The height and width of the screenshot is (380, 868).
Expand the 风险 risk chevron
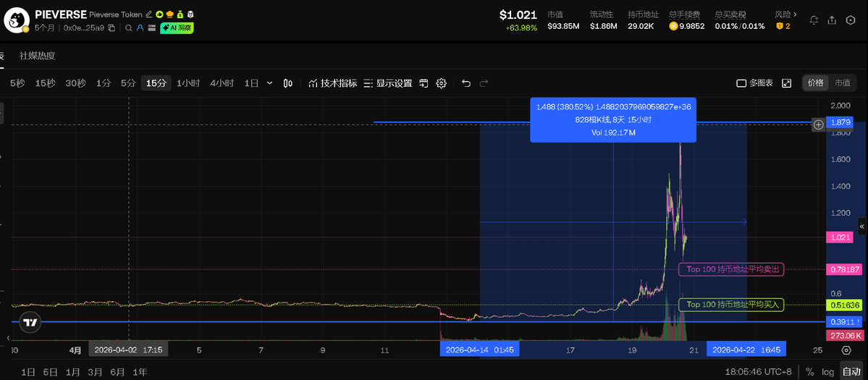795,14
